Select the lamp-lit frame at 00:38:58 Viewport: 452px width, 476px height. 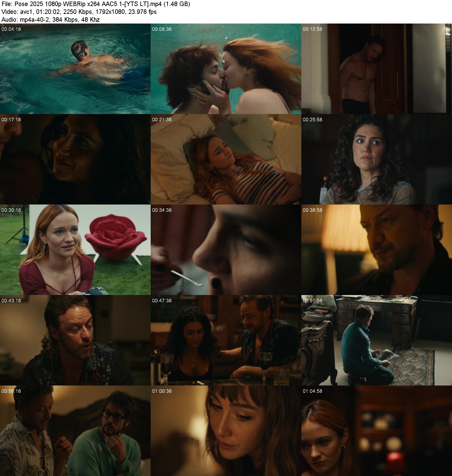point(377,250)
